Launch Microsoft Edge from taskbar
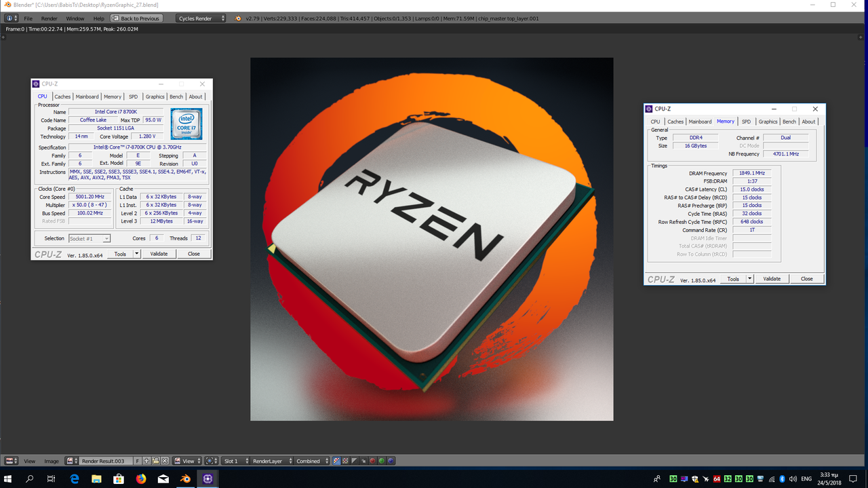This screenshot has width=868, height=488. [75, 478]
